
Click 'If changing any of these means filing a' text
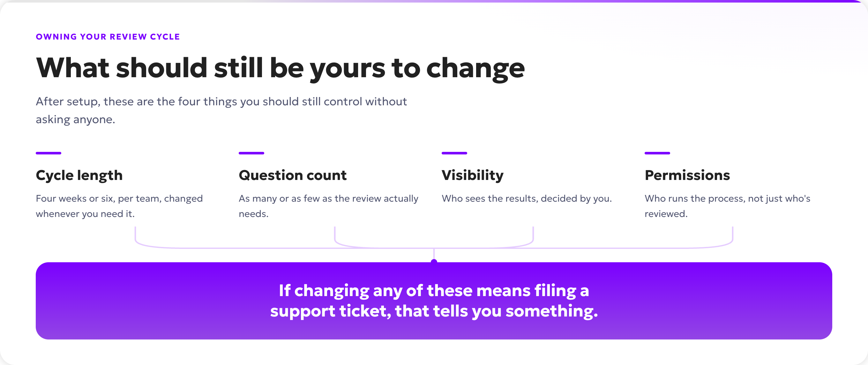(x=434, y=291)
